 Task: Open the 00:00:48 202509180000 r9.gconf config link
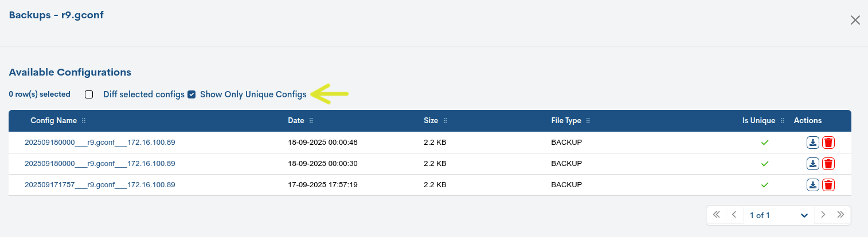click(100, 143)
